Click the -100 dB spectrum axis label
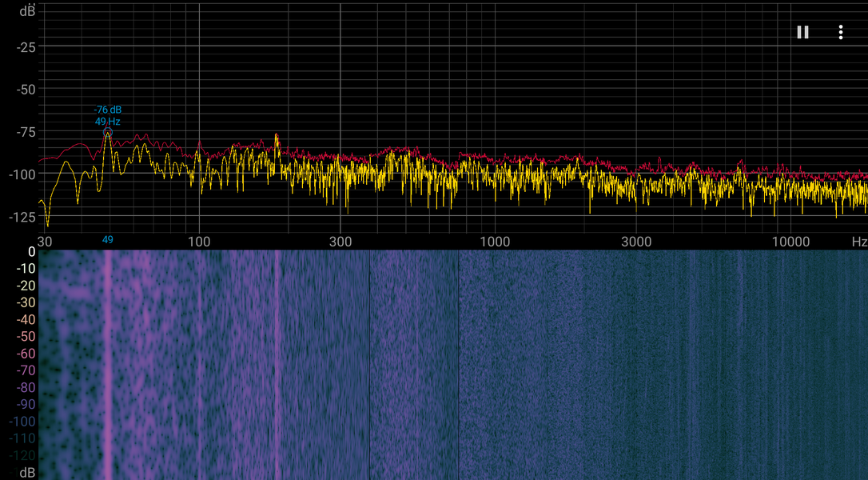This screenshot has height=480, width=868. click(22, 174)
